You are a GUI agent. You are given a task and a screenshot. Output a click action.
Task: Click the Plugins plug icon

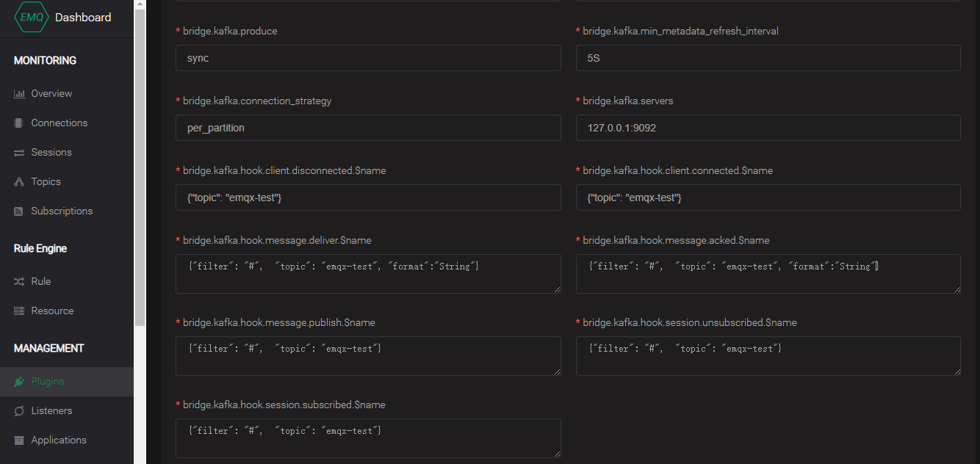tap(19, 382)
